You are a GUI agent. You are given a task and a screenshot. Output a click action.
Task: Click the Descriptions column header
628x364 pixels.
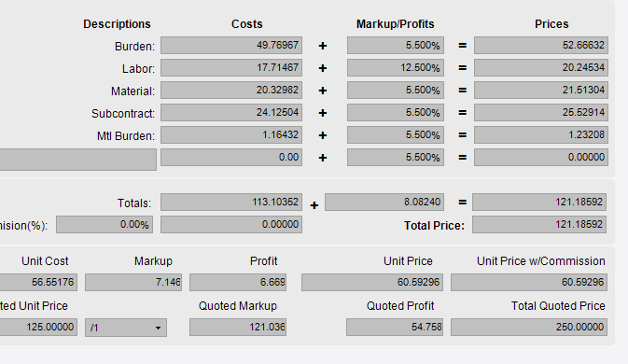(117, 24)
